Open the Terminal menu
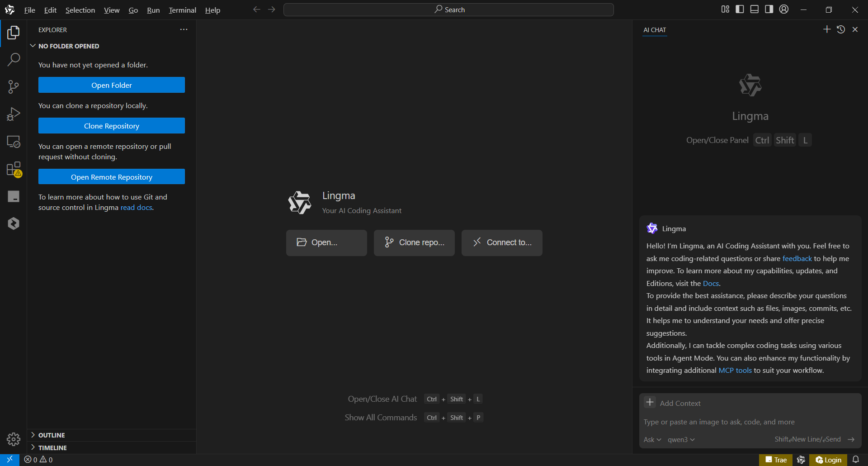Screen dimensions: 868x466 point(182,10)
